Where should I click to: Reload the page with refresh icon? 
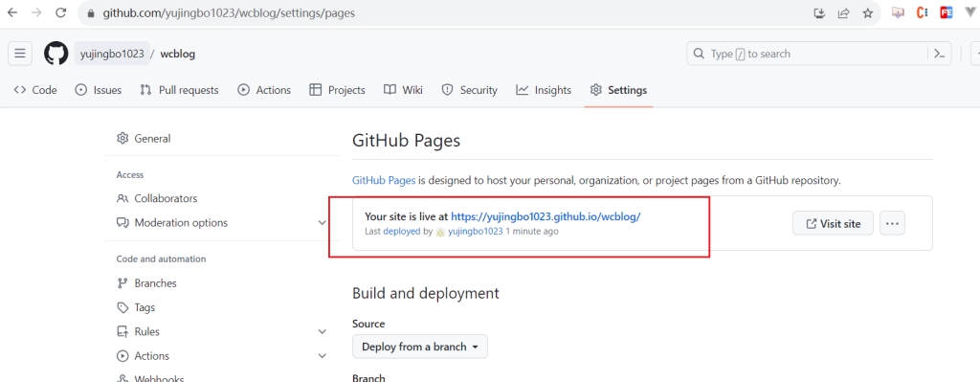(60, 12)
